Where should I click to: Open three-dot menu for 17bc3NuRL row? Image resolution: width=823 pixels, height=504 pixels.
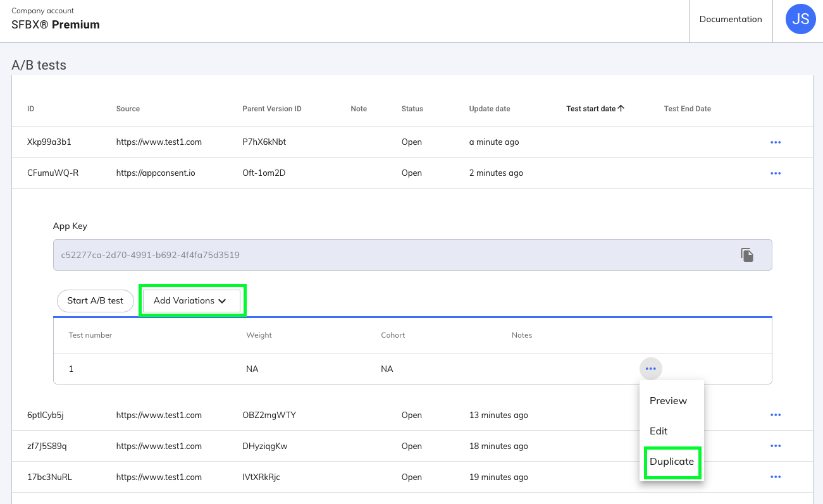pyautogui.click(x=776, y=477)
